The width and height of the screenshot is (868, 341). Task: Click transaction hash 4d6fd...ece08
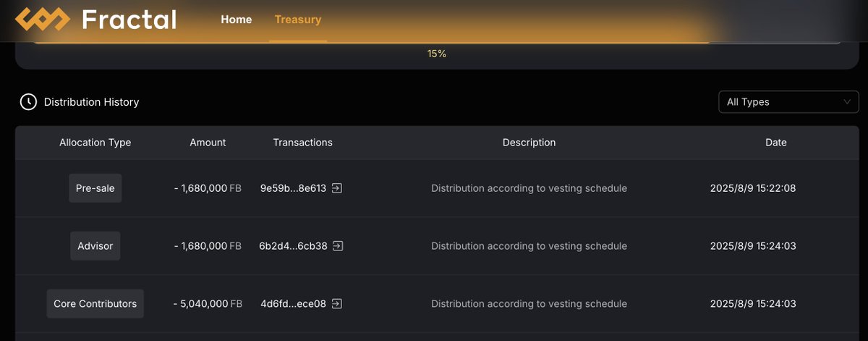click(293, 304)
